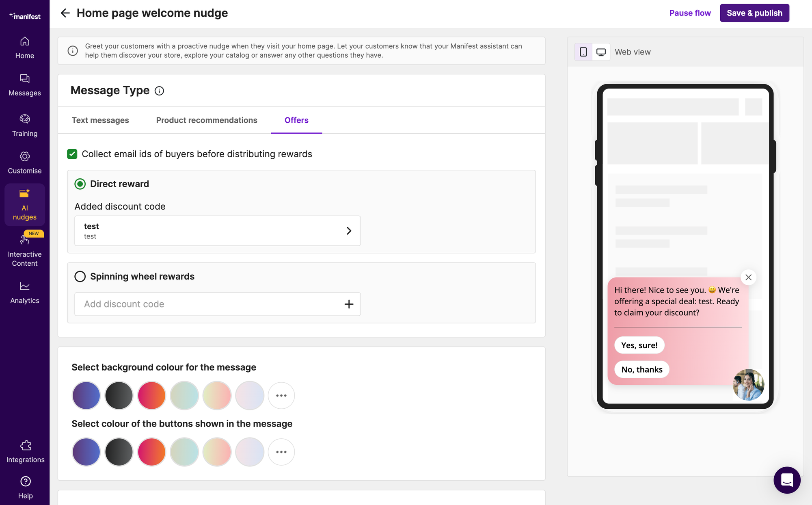Switch preview to desktop monitor icon
The width and height of the screenshot is (812, 505).
pos(601,52)
